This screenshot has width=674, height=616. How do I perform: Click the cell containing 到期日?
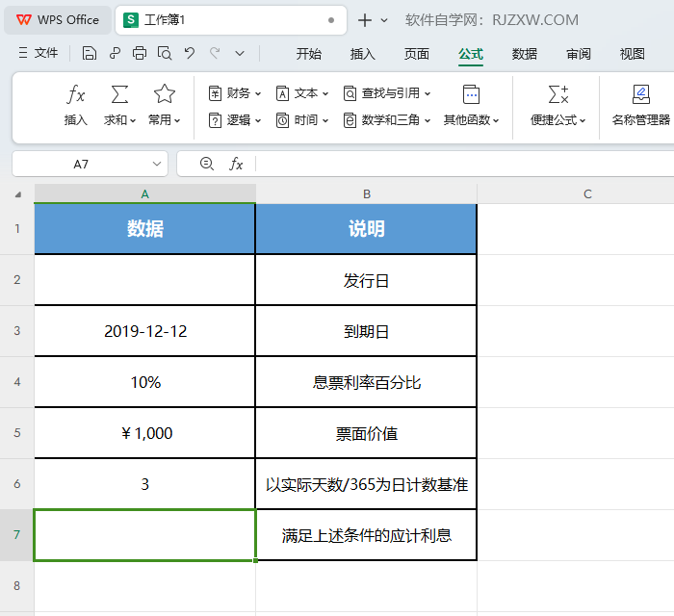pyautogui.click(x=366, y=331)
